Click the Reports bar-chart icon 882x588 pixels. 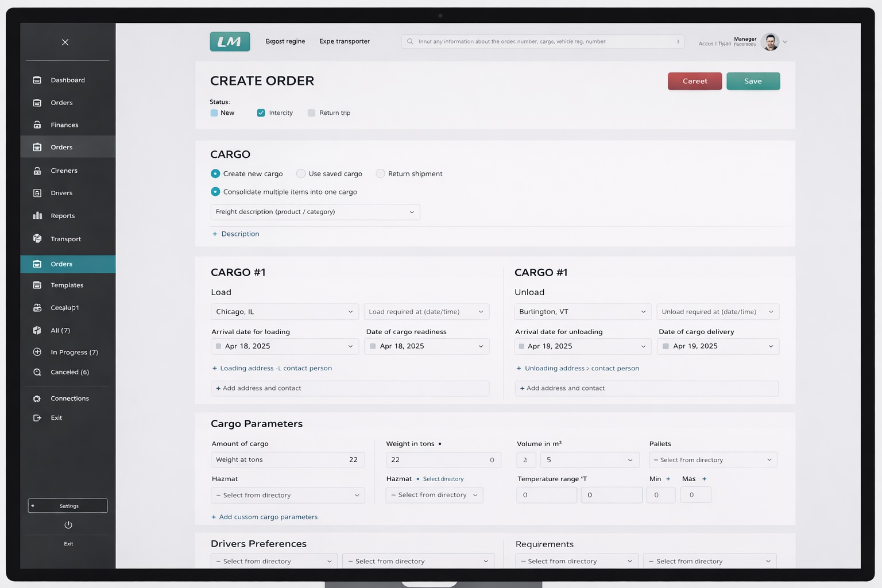(x=37, y=215)
